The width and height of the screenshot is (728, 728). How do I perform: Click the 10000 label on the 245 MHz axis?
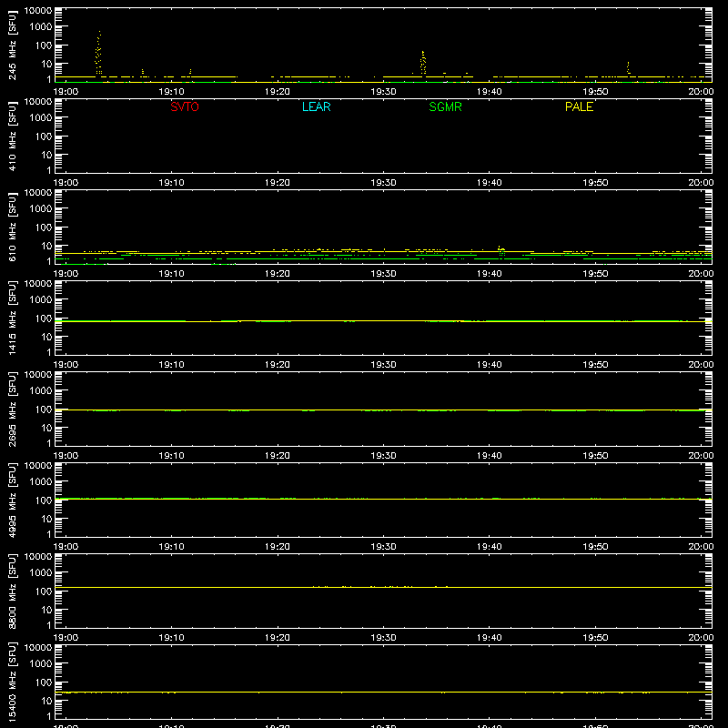click(38, 11)
